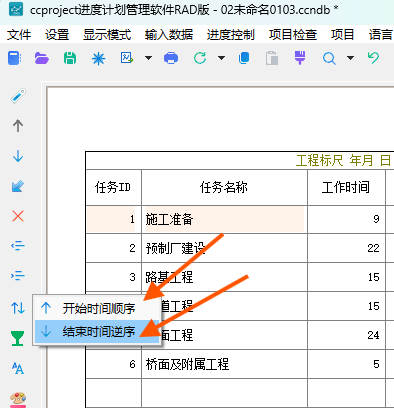This screenshot has height=408, width=394.
Task: Open the 项目 menu
Action: coord(342,35)
